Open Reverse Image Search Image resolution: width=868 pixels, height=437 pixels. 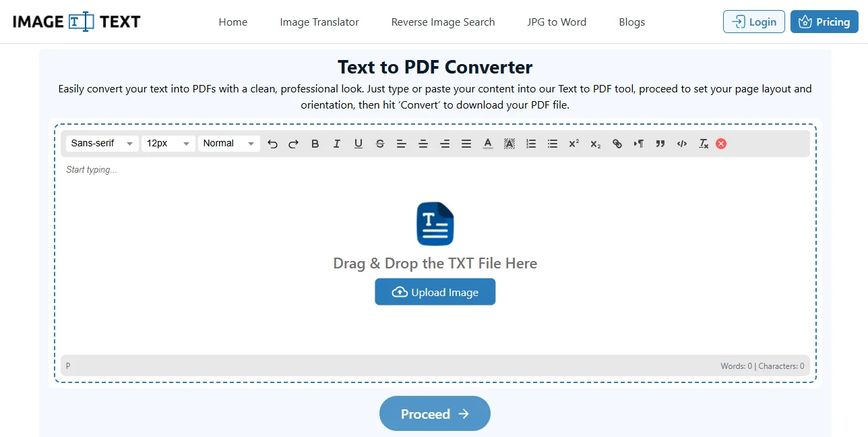(x=443, y=22)
